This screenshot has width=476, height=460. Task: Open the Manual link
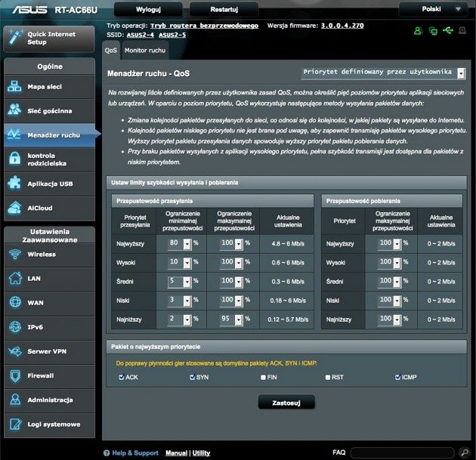point(176,453)
